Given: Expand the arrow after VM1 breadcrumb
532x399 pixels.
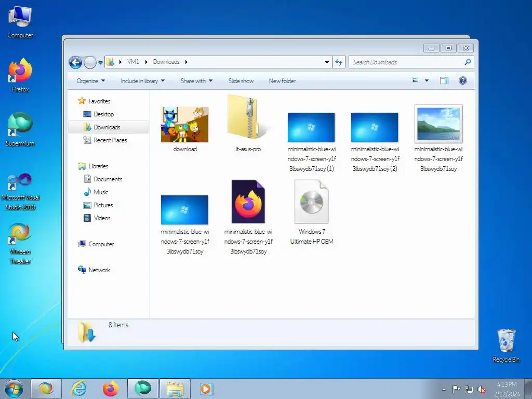Looking at the screenshot, I should pyautogui.click(x=146, y=62).
